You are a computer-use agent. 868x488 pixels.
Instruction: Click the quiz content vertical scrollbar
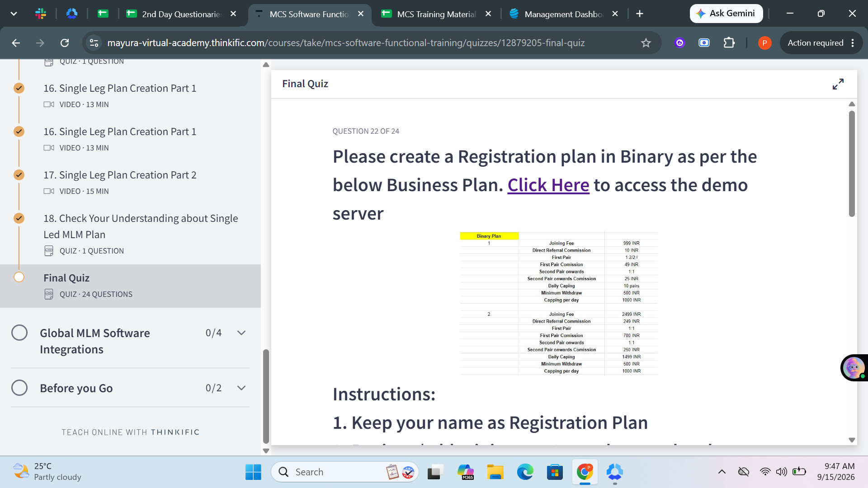852,163
